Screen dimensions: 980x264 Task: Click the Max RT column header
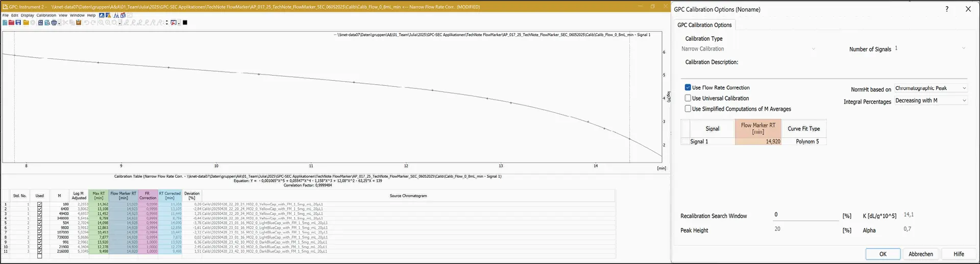click(x=99, y=196)
